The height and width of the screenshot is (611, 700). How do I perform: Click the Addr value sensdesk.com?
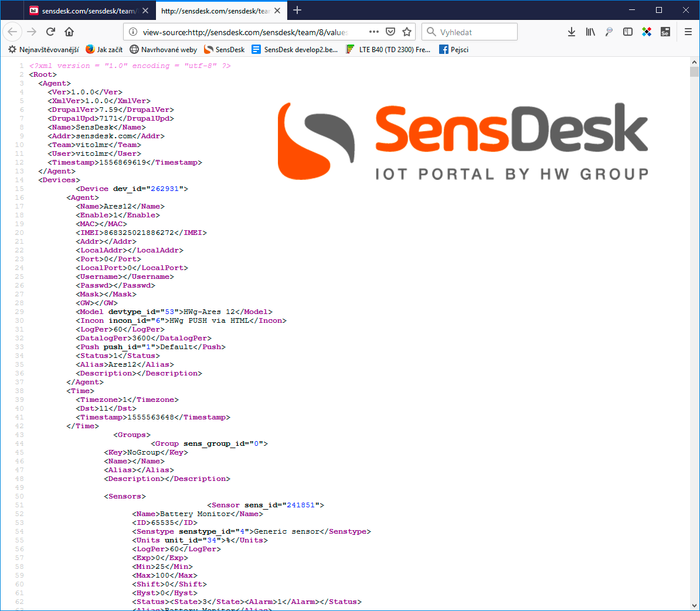point(104,136)
